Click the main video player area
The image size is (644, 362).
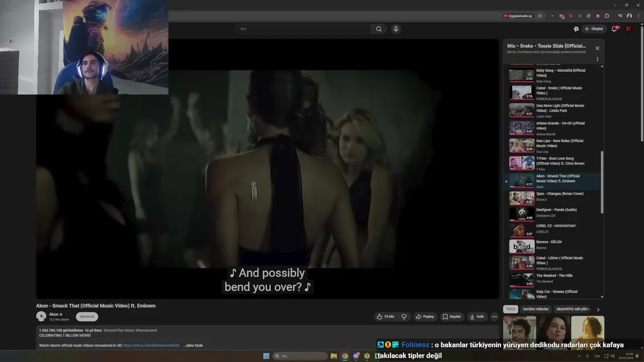pos(267,169)
